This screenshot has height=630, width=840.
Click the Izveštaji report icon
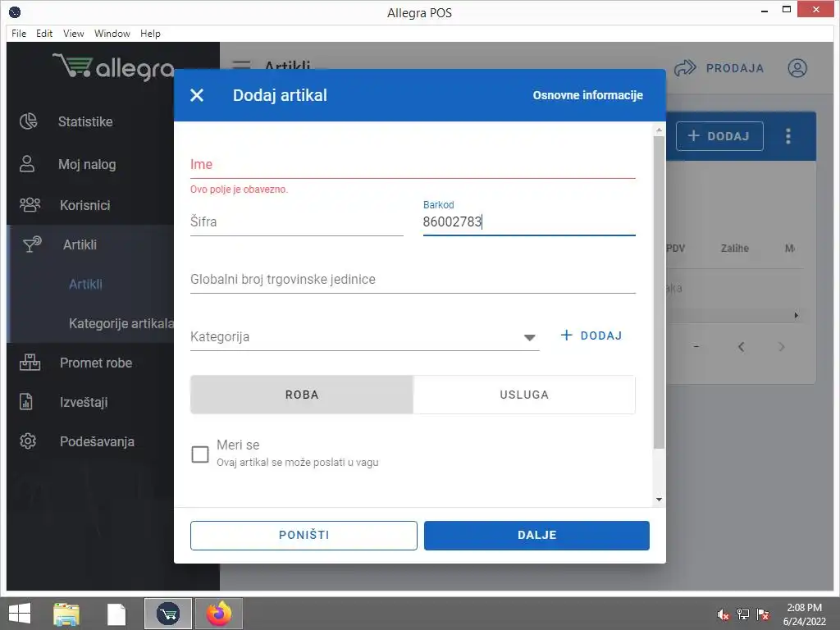(25, 402)
